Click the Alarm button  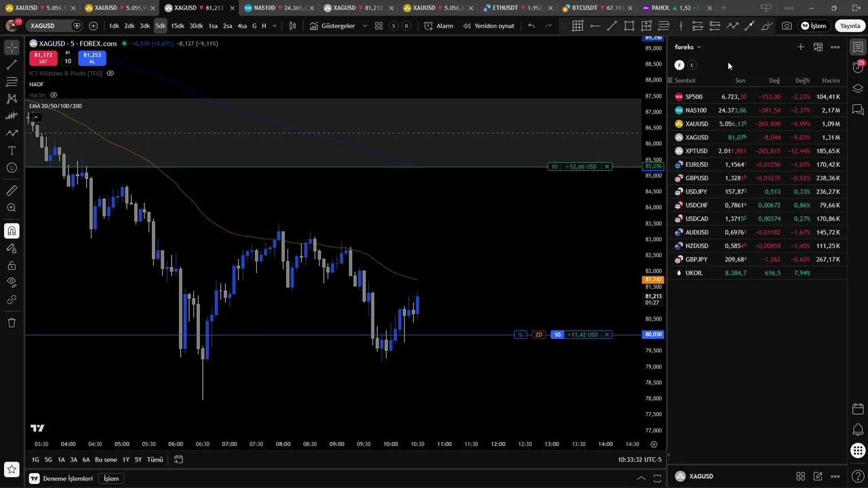439,26
